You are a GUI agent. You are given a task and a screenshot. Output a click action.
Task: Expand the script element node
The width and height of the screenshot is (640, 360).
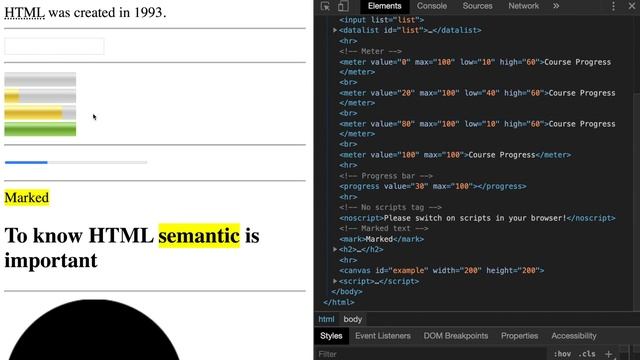click(335, 281)
